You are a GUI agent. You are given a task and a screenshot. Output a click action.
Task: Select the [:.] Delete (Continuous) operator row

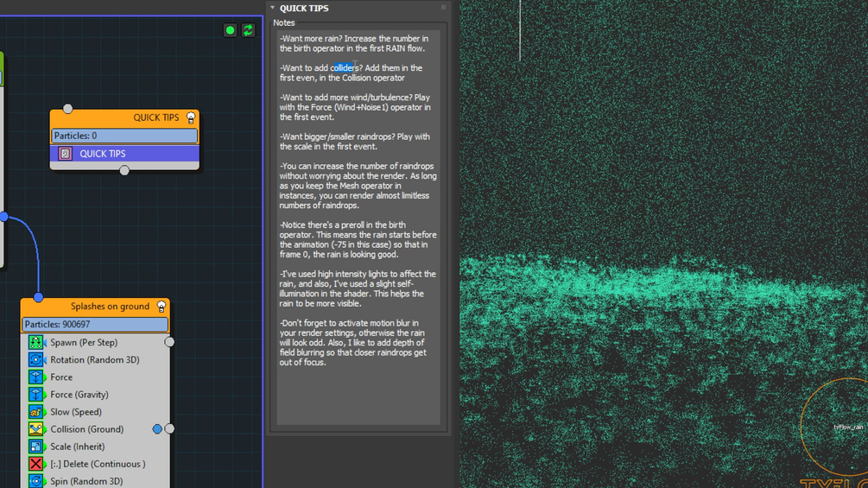[95, 464]
